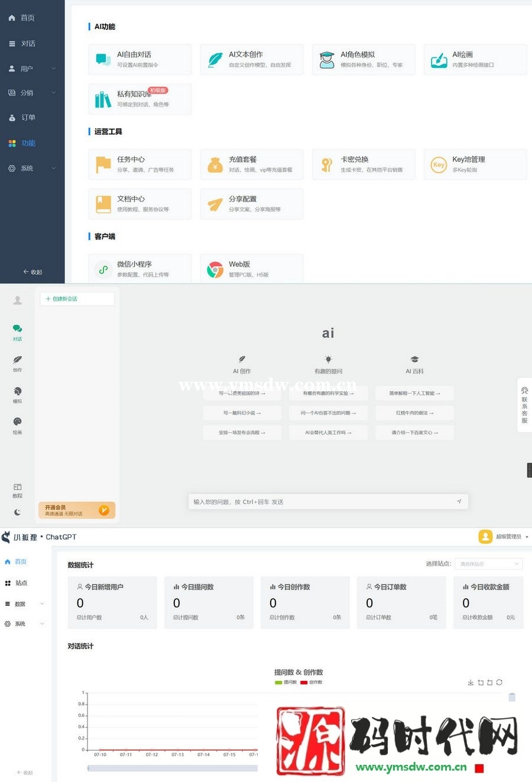Click the 创建新会话 new conversation button
This screenshot has height=782, width=532.
[x=77, y=298]
